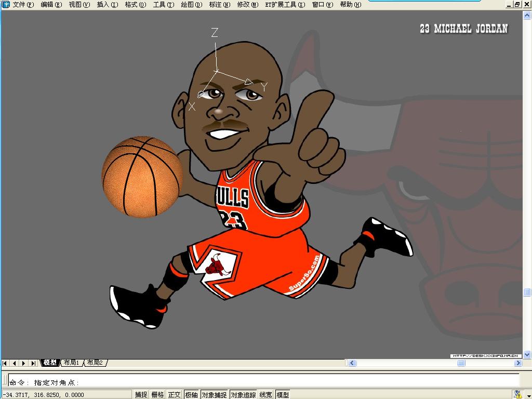Open the 标注(N) menu
This screenshot has height=399, width=532.
(220, 4)
